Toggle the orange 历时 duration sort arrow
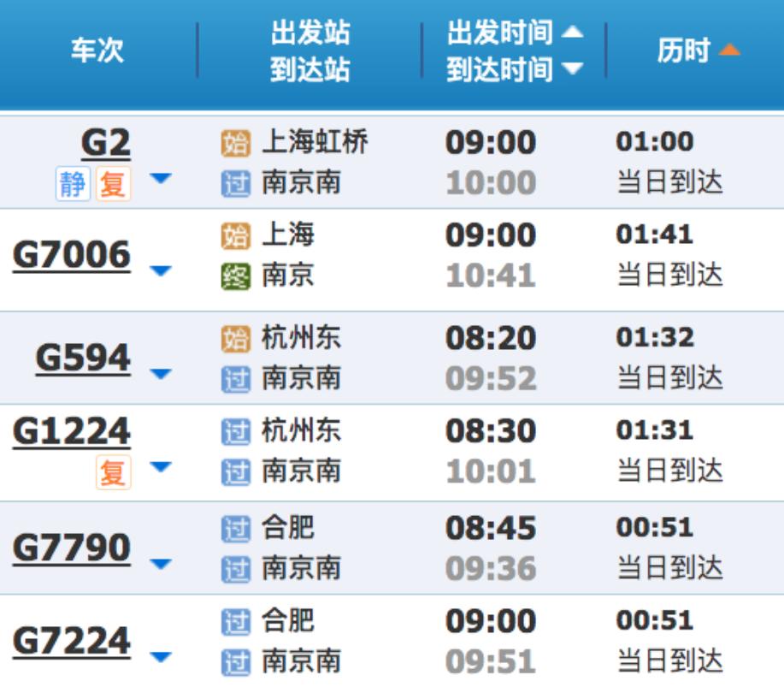Screen dimensions: 784x699 click(x=729, y=50)
